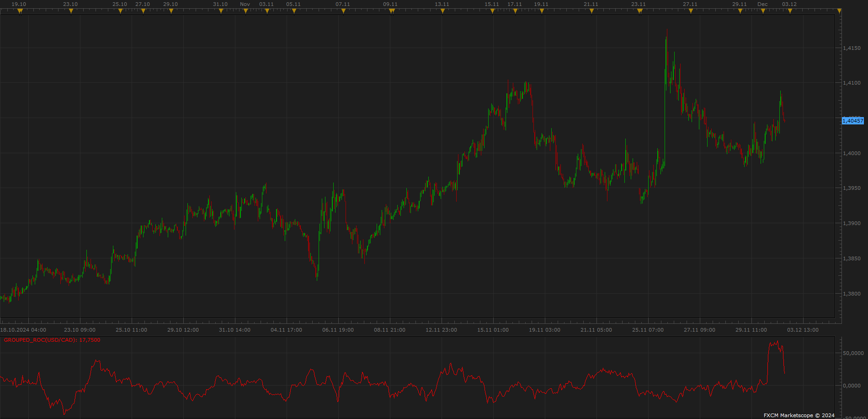The height and width of the screenshot is (419, 868).
Task: Click the 08.11 21:00 time label
Action: tap(390, 330)
